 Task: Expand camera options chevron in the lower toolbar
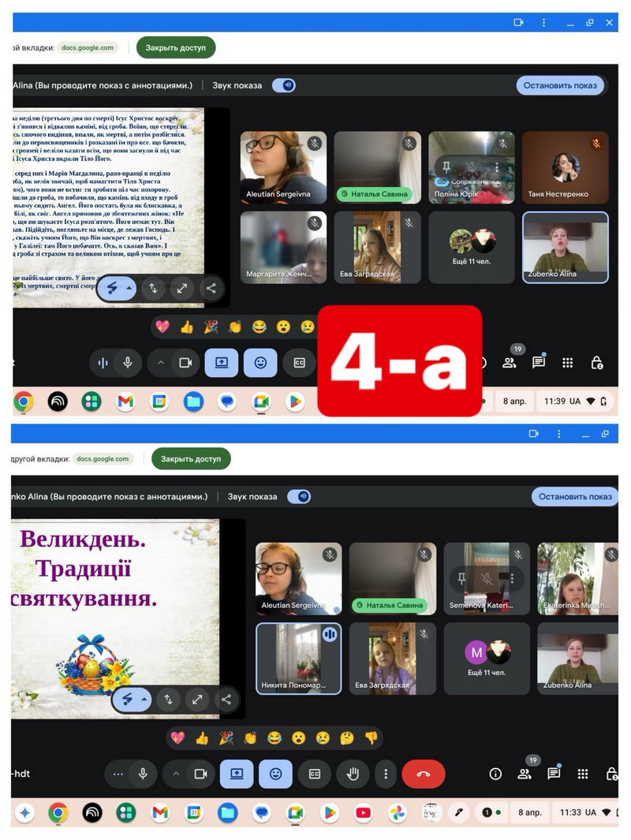tap(176, 774)
